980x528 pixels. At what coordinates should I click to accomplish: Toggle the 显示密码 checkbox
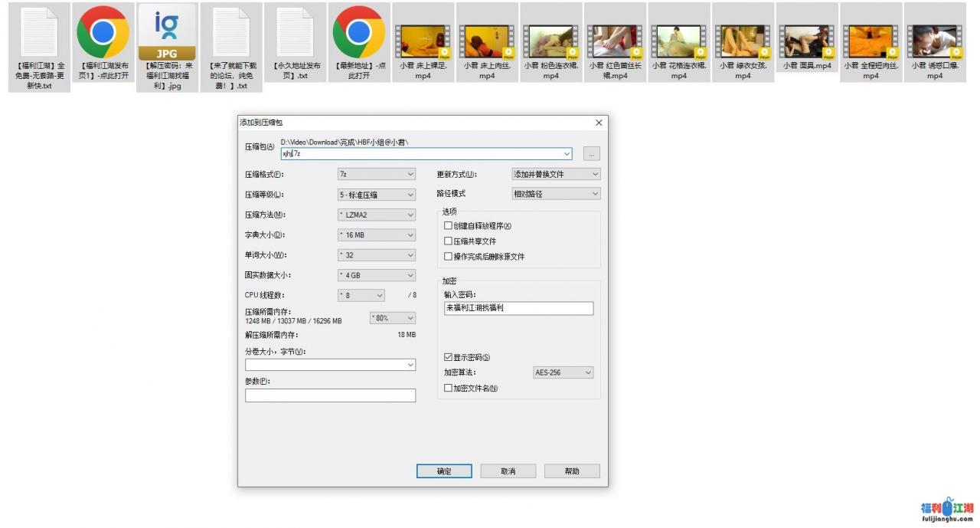[x=449, y=357]
